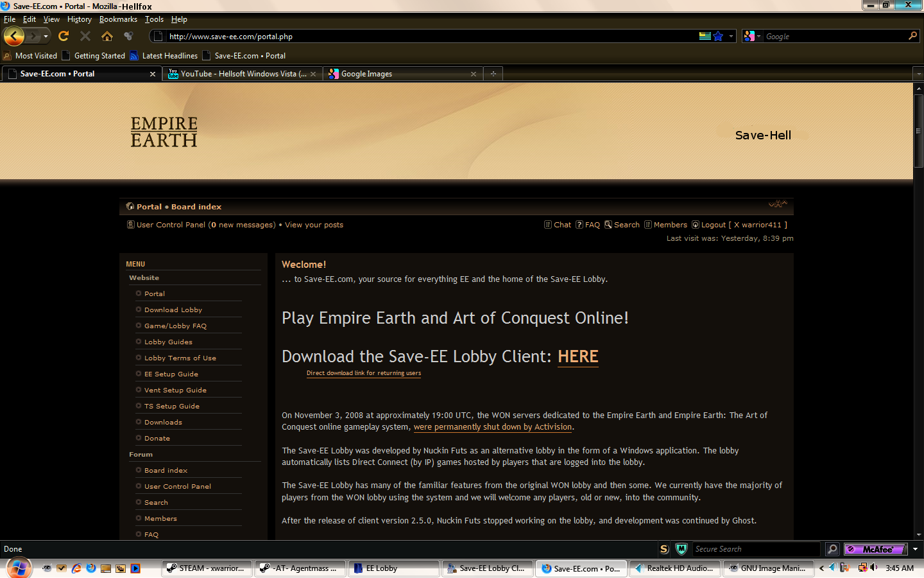This screenshot has height=578, width=924.
Task: Open the Bookmarks menu
Action: (118, 19)
